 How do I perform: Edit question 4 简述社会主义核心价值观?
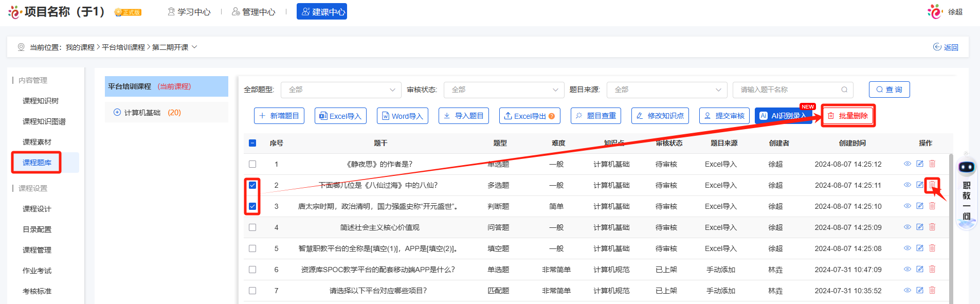[920, 227]
